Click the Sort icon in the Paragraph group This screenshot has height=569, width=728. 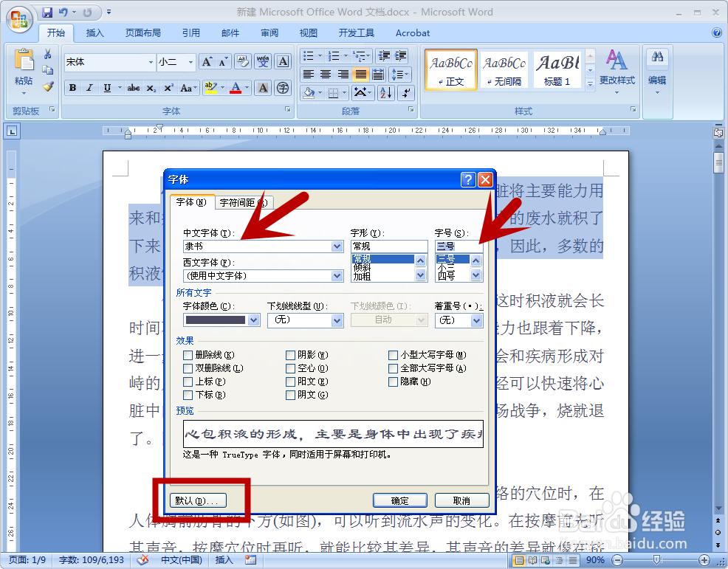pyautogui.click(x=385, y=92)
